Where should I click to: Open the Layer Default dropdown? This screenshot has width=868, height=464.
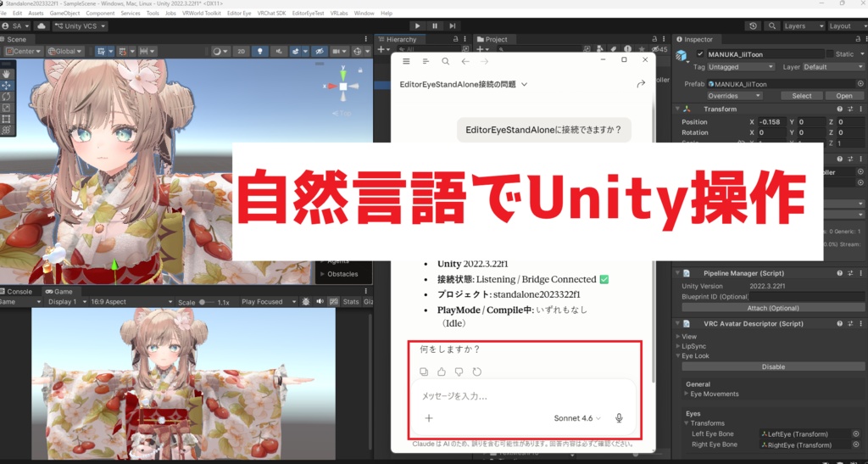(x=833, y=67)
